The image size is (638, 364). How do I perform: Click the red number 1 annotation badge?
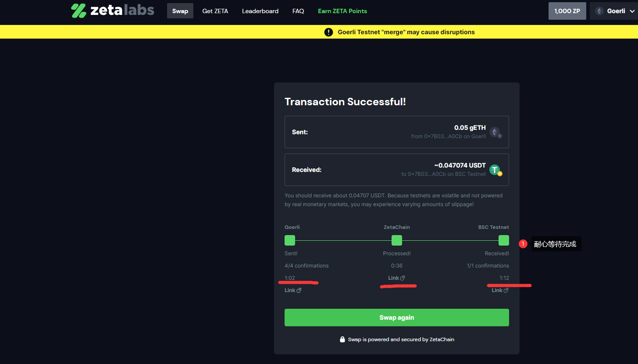(x=523, y=244)
